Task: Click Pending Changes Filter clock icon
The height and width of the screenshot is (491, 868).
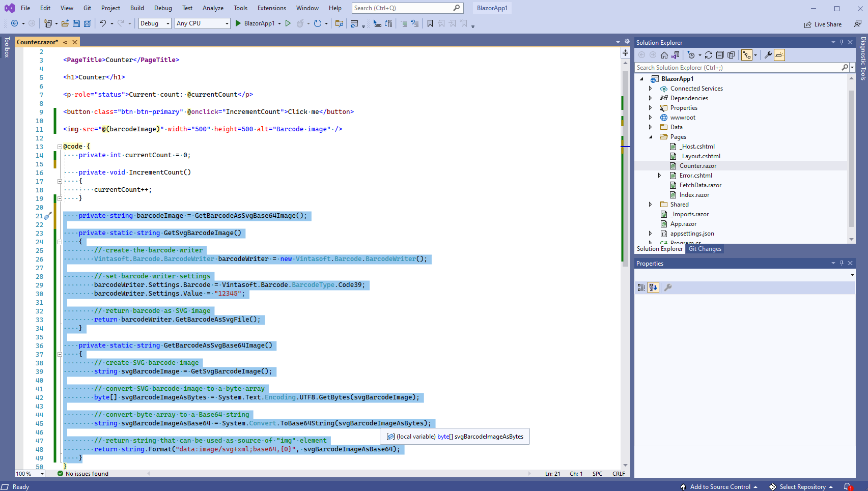Action: 691,55
